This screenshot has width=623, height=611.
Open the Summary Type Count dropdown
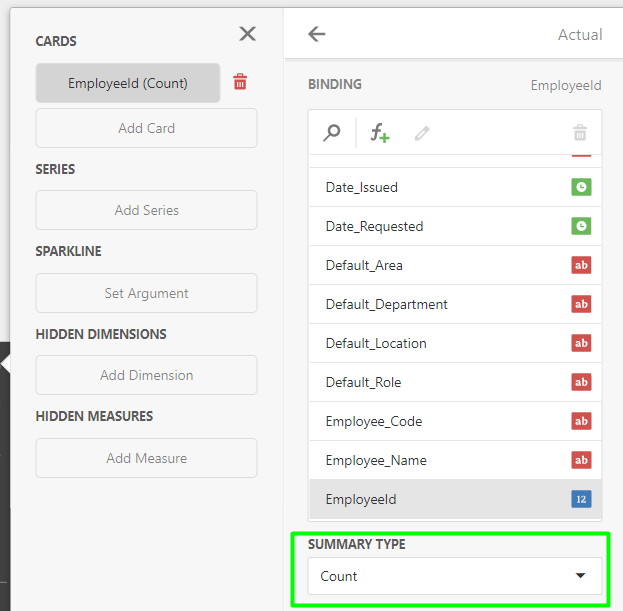coord(455,576)
